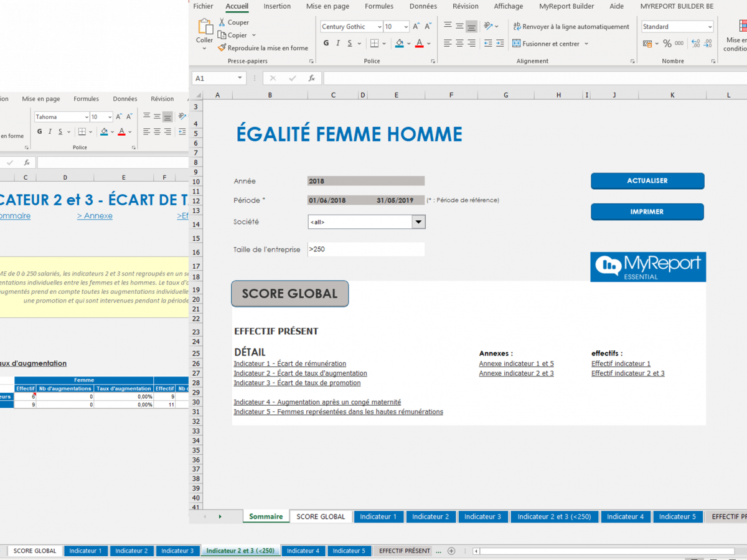Open the Insertion ribbon tab

pos(277,6)
